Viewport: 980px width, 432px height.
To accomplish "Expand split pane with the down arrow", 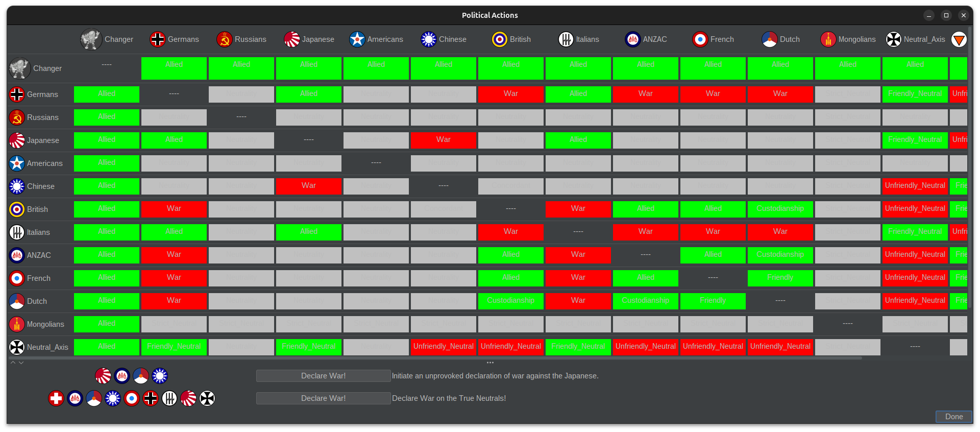I will coord(21,363).
